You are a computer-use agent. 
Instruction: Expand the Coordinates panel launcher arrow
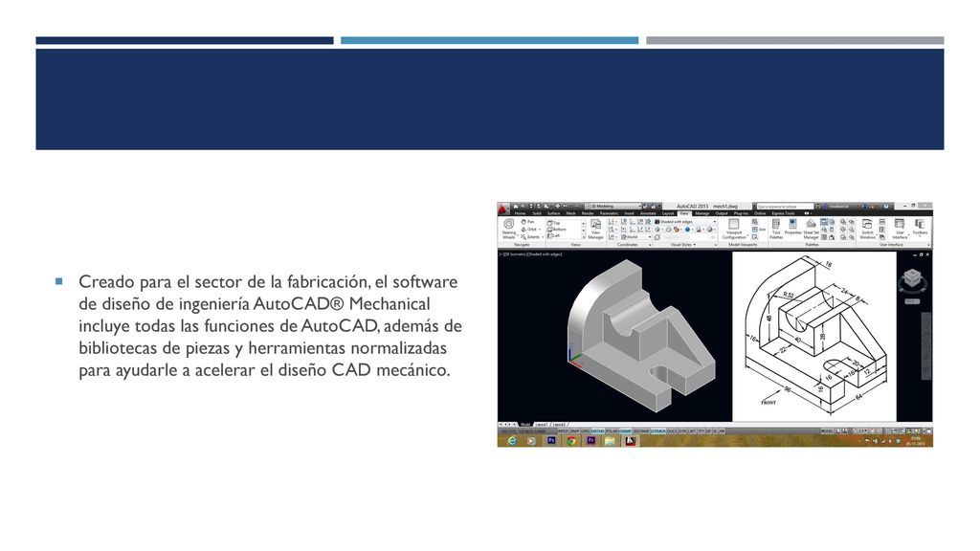[x=650, y=246]
